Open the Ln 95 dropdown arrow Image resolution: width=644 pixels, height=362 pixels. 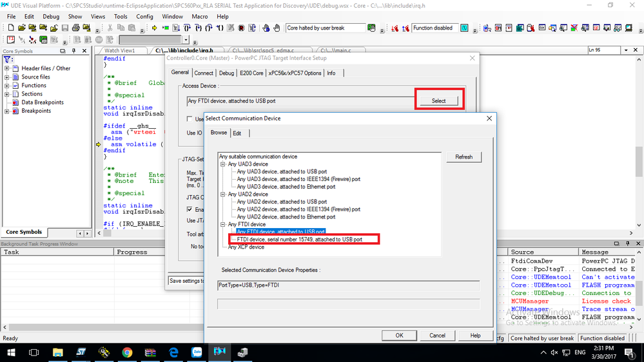(x=626, y=50)
